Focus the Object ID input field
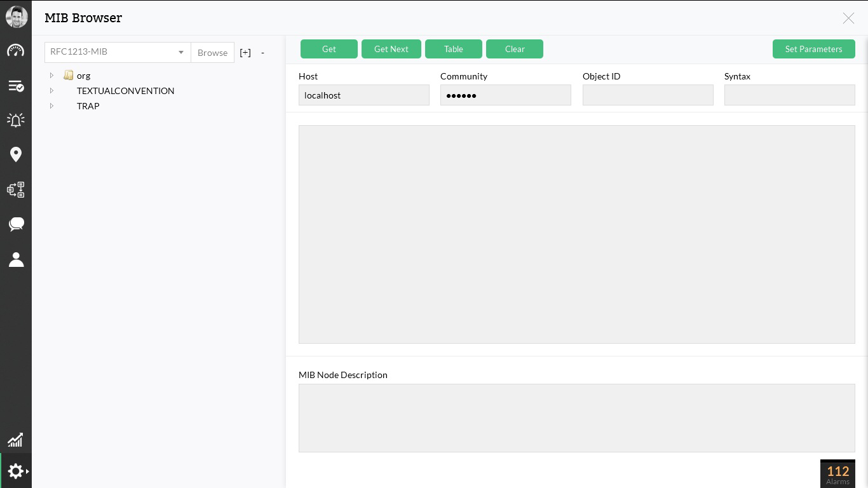Image resolution: width=868 pixels, height=488 pixels. coord(648,95)
